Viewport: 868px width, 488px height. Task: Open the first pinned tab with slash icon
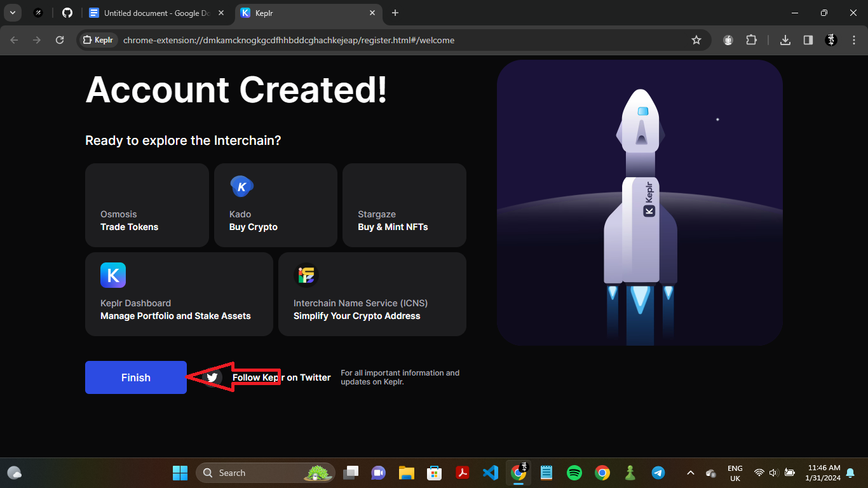pyautogui.click(x=38, y=13)
